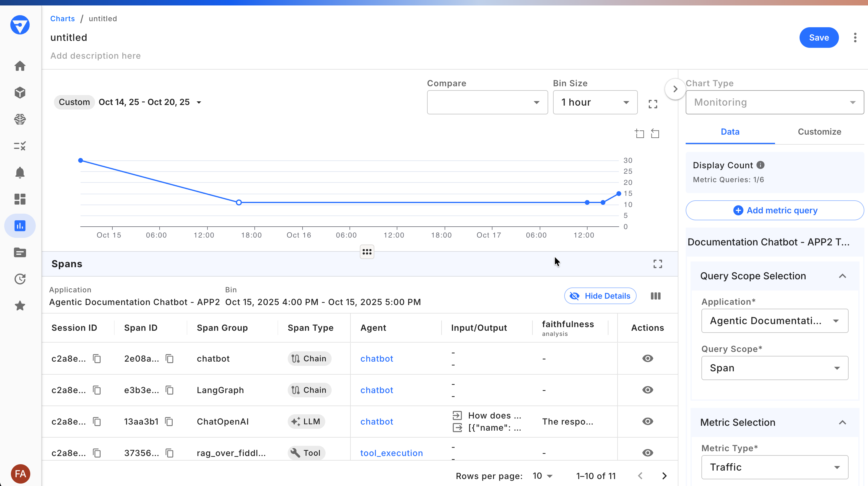Toggle visibility eye on ChatOpenAI row
The width and height of the screenshot is (868, 486).
pyautogui.click(x=648, y=421)
